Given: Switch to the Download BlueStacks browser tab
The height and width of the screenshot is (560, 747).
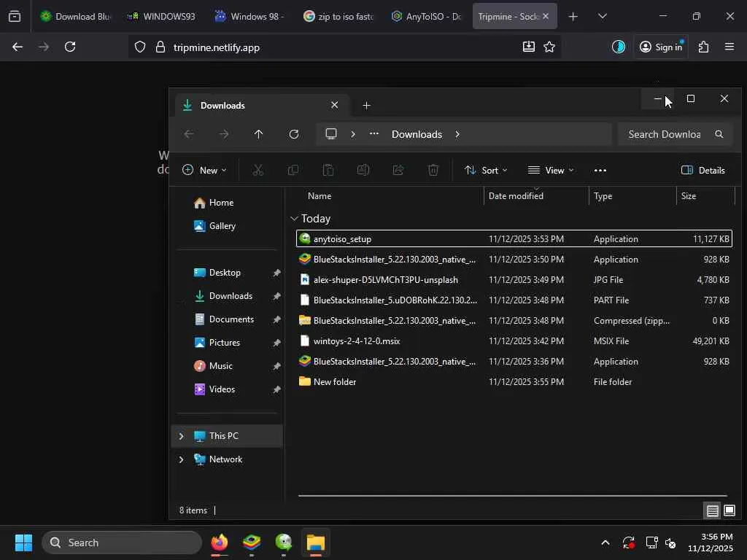Looking at the screenshot, I should point(74,16).
